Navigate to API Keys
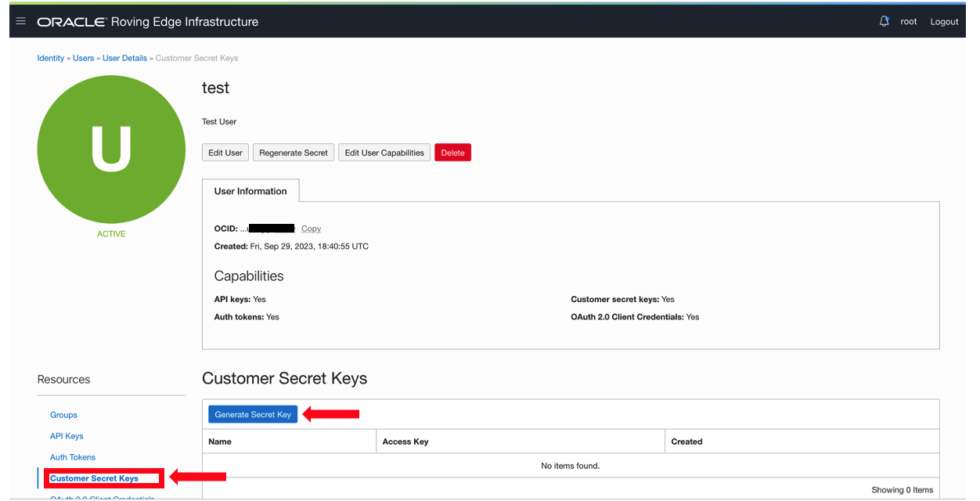This screenshot has width=980, height=501. [67, 436]
